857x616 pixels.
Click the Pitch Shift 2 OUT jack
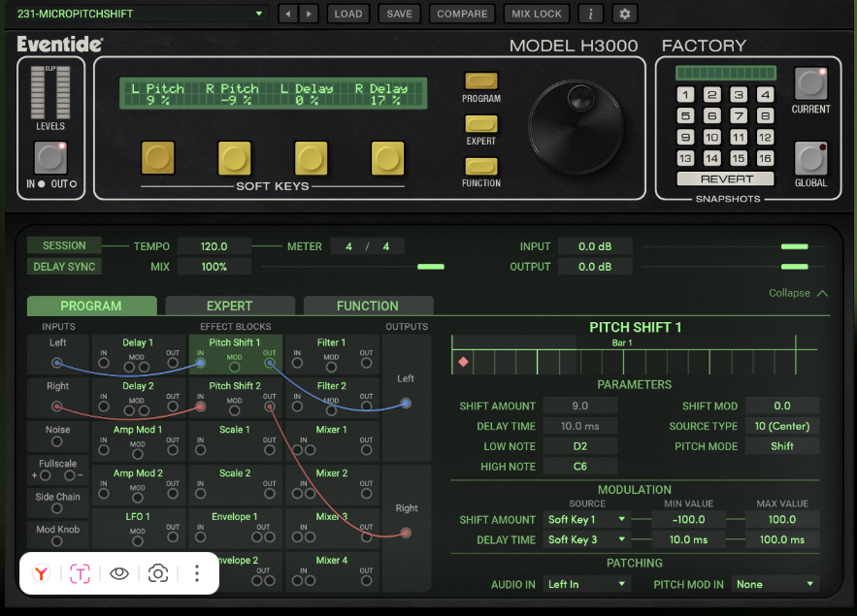(270, 406)
